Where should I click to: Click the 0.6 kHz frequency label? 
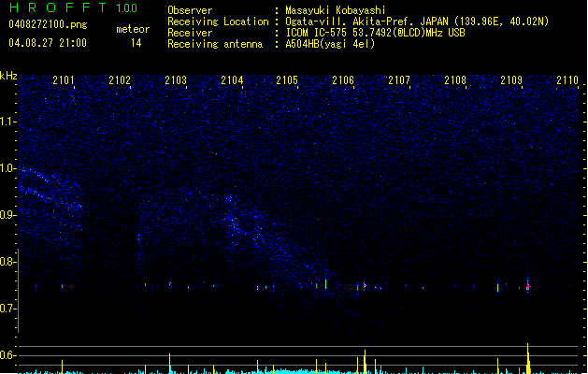point(8,355)
